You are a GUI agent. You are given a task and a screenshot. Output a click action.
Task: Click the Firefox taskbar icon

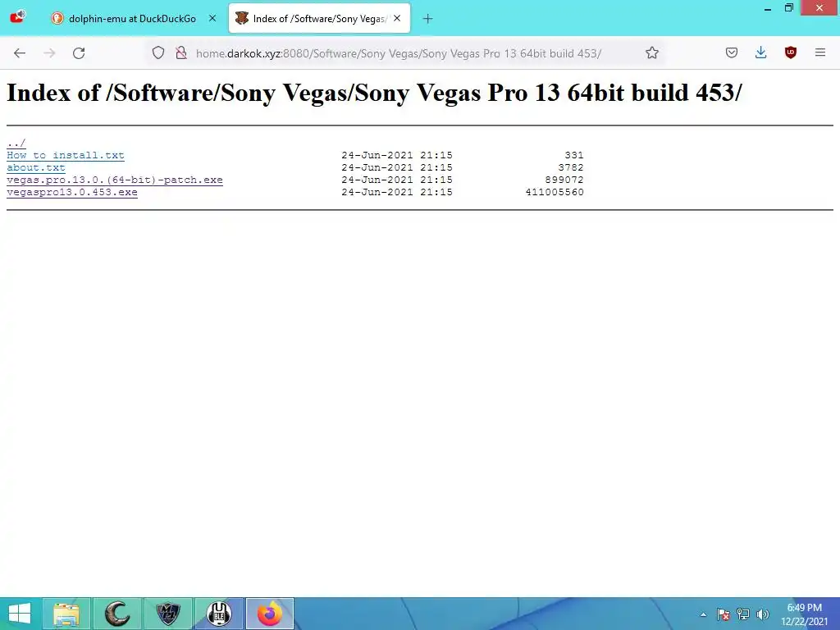(269, 614)
